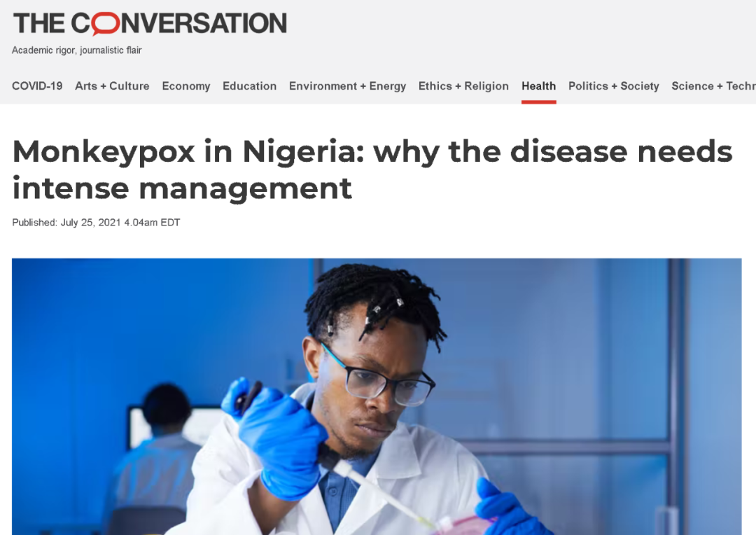This screenshot has width=756, height=535.
Task: Click the red underline beneath Health
Action: pos(538,102)
